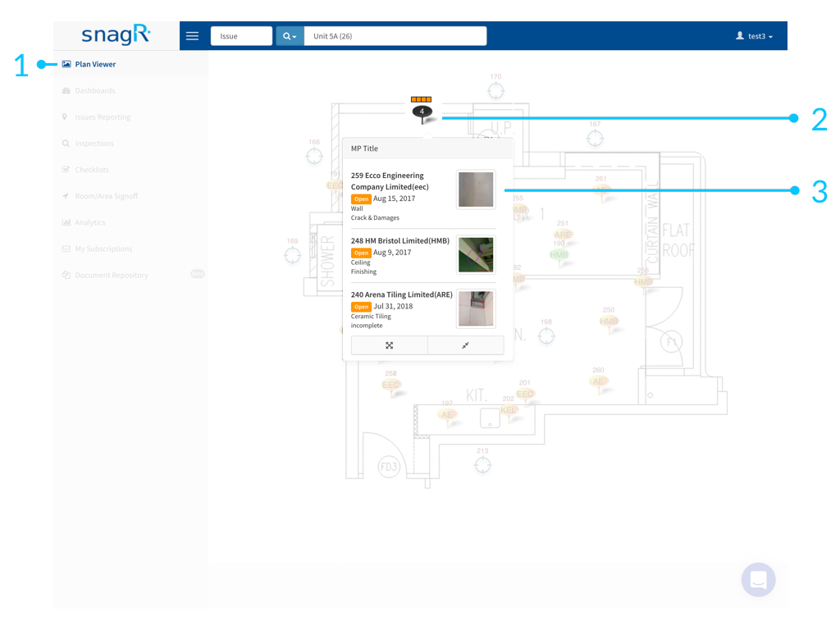Select the green HMB pin numbered 190

[x=559, y=256]
